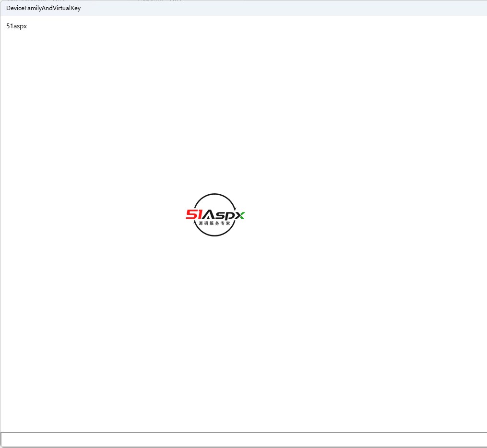This screenshot has width=487, height=448.
Task: Click the 51Aspx logo image
Action: point(215,215)
